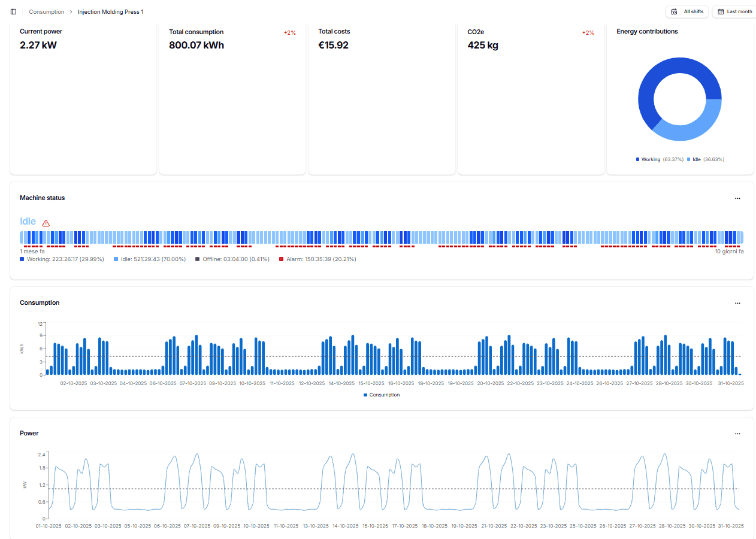The image size is (756, 539).
Task: Open the Consumption chart three-dot menu
Action: (737, 303)
